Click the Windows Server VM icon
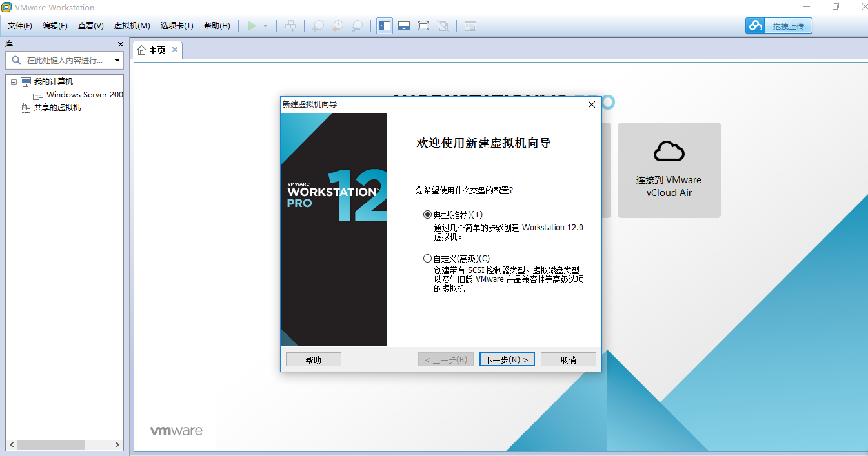This screenshot has height=456, width=868. pyautogui.click(x=38, y=95)
